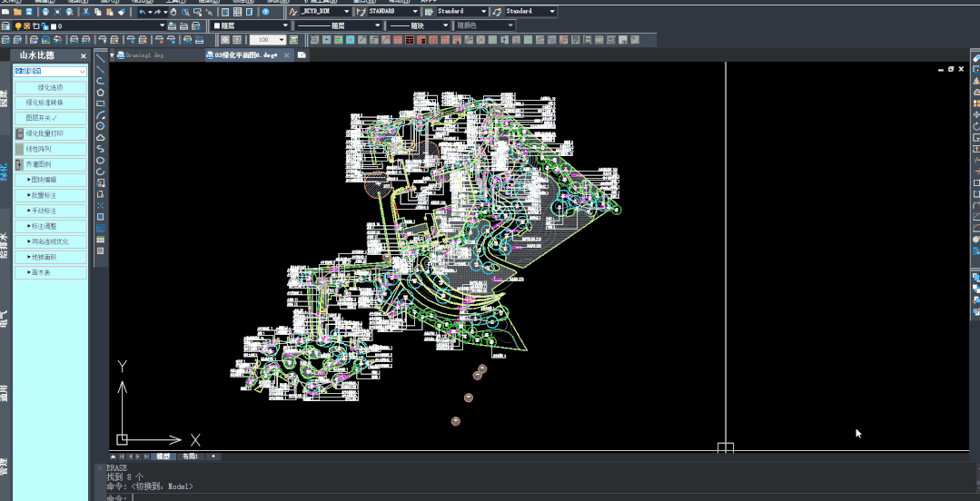Viewport: 980px width, 501px height.
Task: Select the Spline tool in draw toolbar
Action: tap(101, 149)
